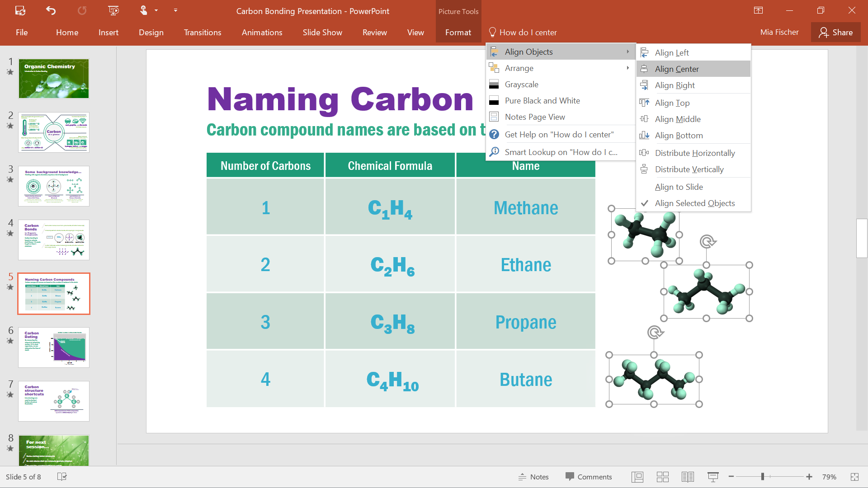Select Align to Slide option
868x488 pixels.
coord(679,187)
